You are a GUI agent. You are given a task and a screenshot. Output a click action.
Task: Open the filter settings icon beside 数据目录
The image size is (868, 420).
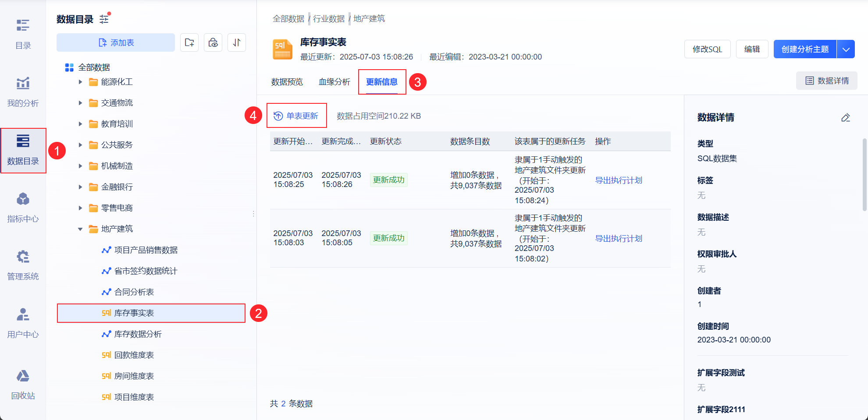pos(104,19)
